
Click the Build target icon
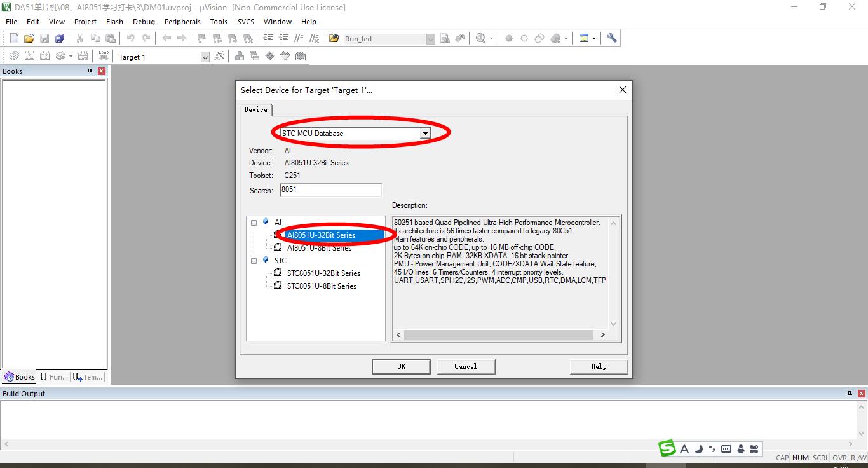tap(29, 56)
